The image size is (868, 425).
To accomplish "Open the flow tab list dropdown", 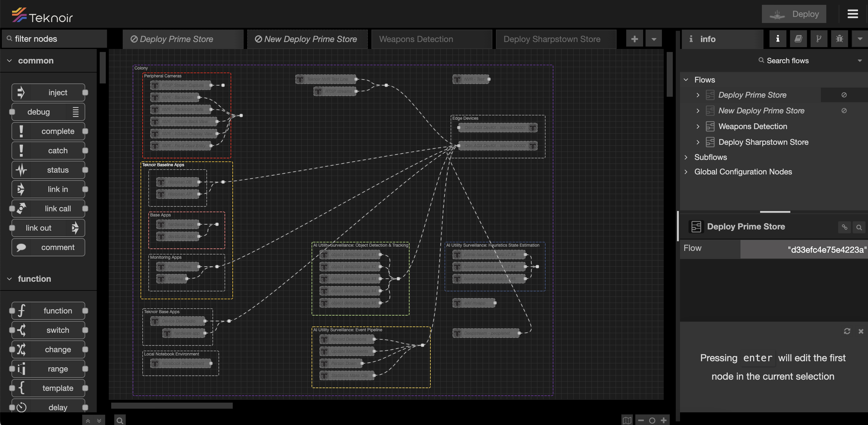I will point(653,39).
